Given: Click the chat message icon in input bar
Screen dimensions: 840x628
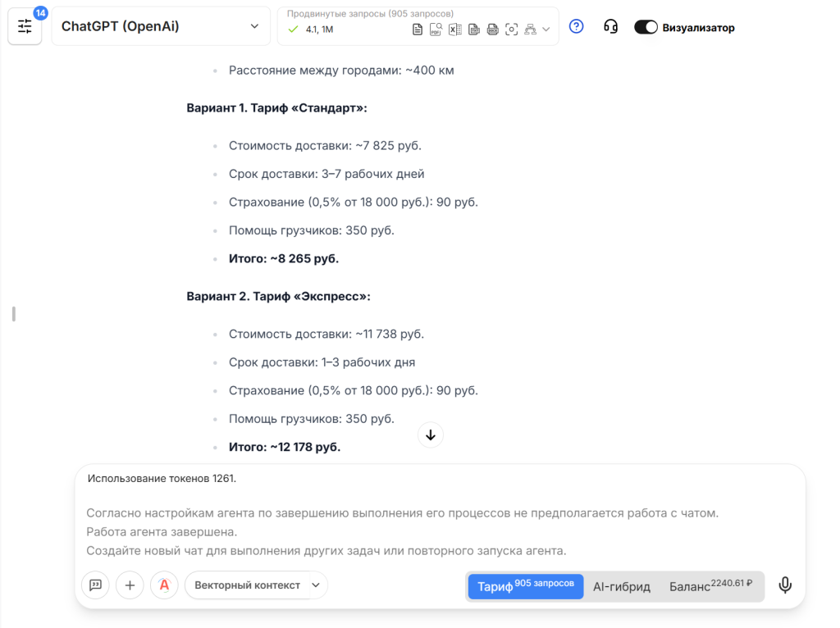Looking at the screenshot, I should pos(95,585).
